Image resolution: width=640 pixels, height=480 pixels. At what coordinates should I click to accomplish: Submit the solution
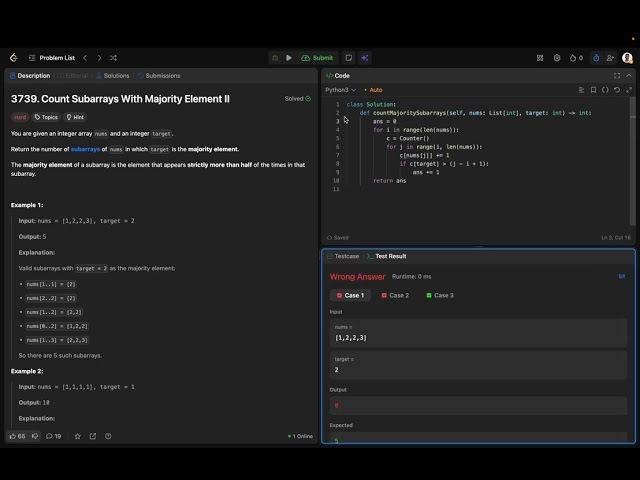point(317,58)
